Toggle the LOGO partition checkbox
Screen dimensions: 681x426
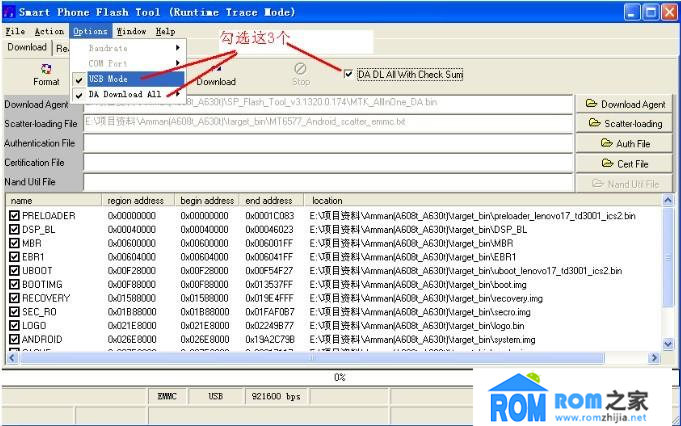pyautogui.click(x=14, y=325)
